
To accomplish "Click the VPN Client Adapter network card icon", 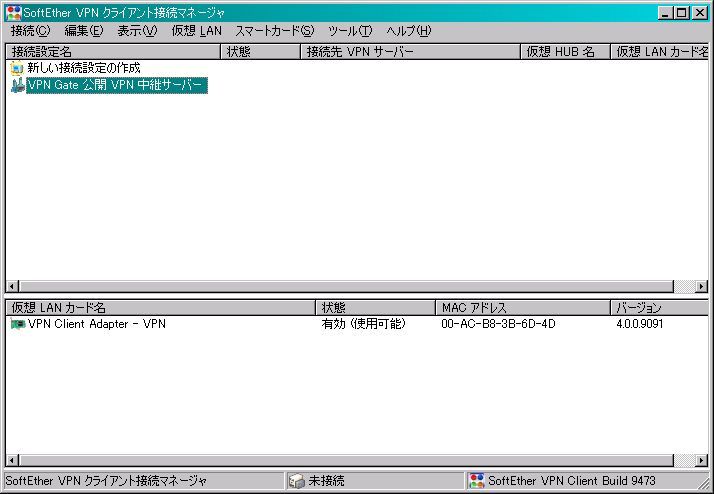I will 18,324.
